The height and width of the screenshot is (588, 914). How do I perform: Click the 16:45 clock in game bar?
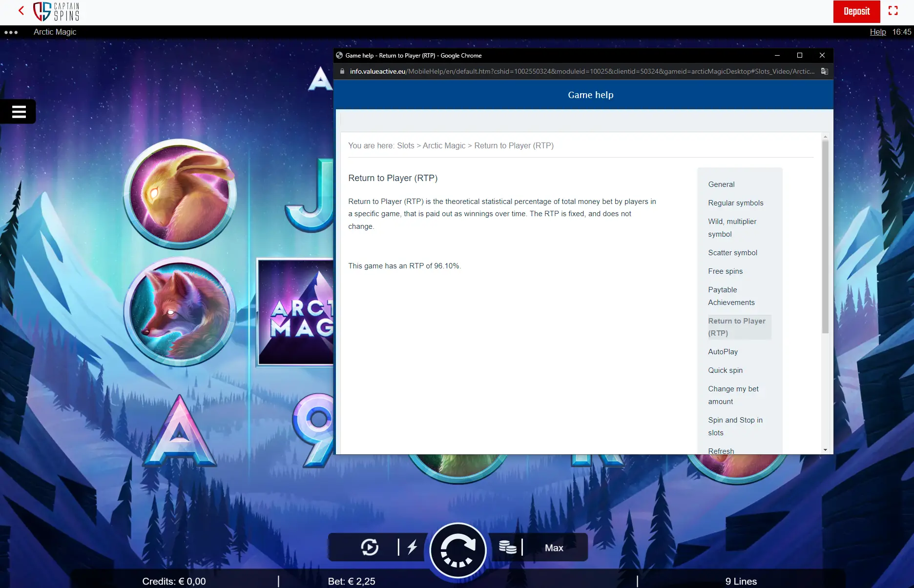coord(901,32)
